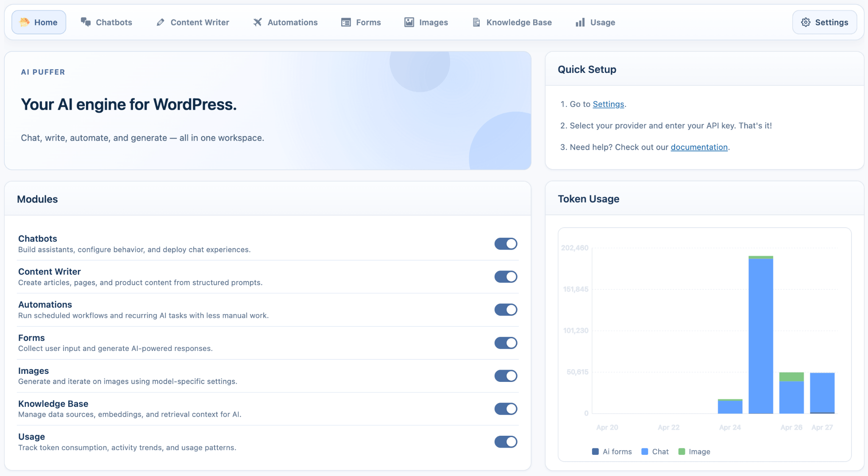This screenshot has width=868, height=476.
Task: Click the Usage bar chart icon
Action: click(580, 22)
